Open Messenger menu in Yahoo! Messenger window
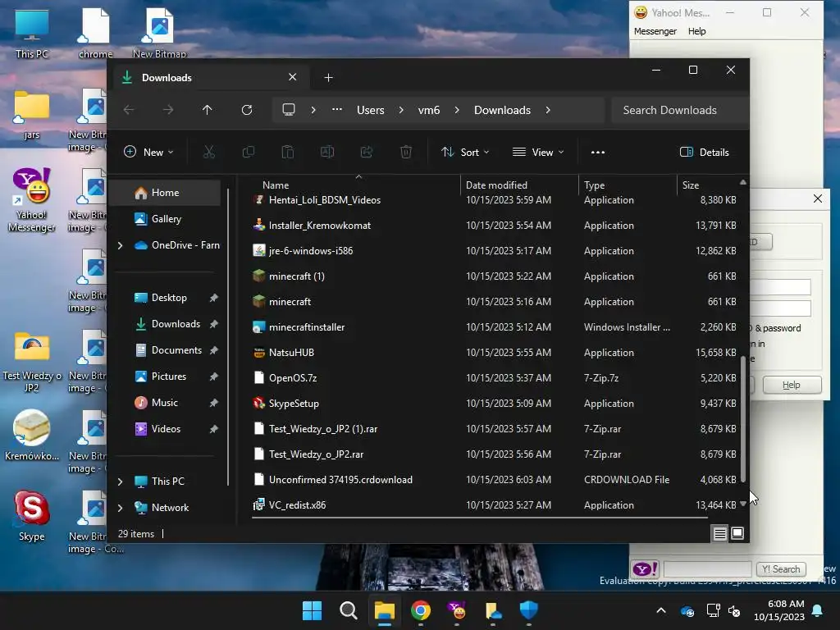This screenshot has width=840, height=630. [x=655, y=31]
